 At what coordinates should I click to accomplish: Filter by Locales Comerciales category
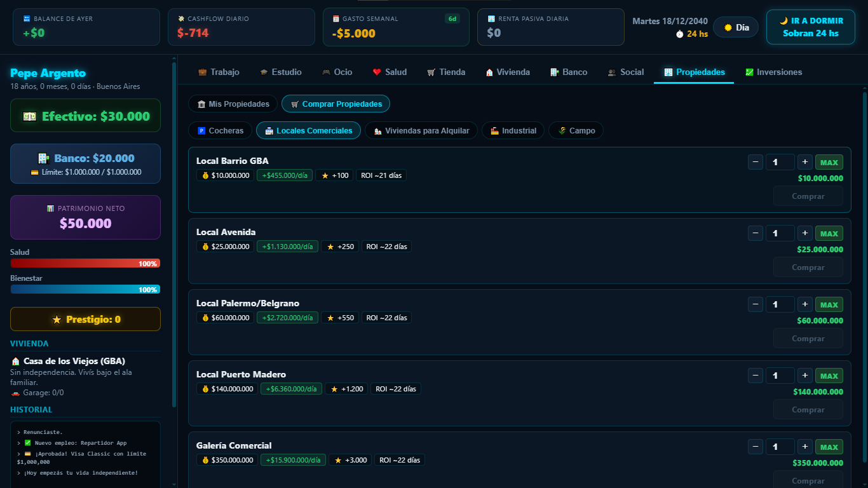tap(308, 130)
